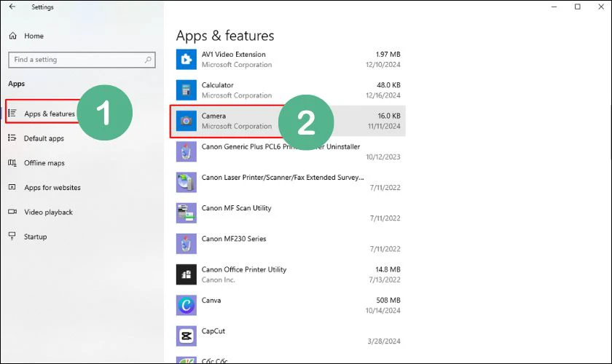This screenshot has height=364, width=612.
Task: Open Startup apps settings
Action: [35, 237]
